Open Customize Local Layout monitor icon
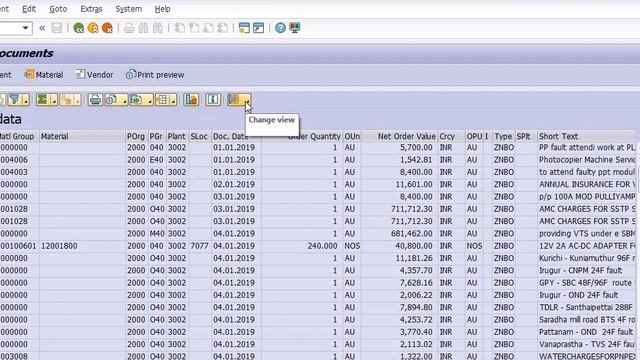Image resolution: width=640 pixels, height=360 pixels. click(x=295, y=28)
